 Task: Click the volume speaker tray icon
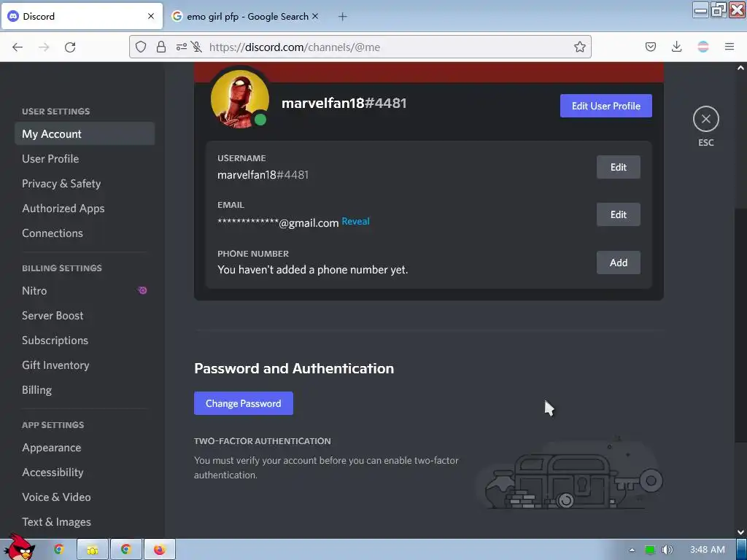(667, 550)
